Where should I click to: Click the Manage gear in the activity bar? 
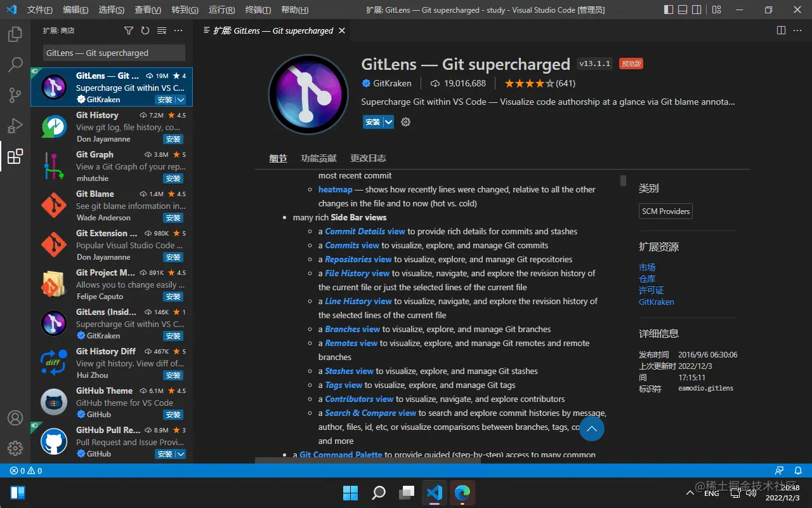coord(15,448)
